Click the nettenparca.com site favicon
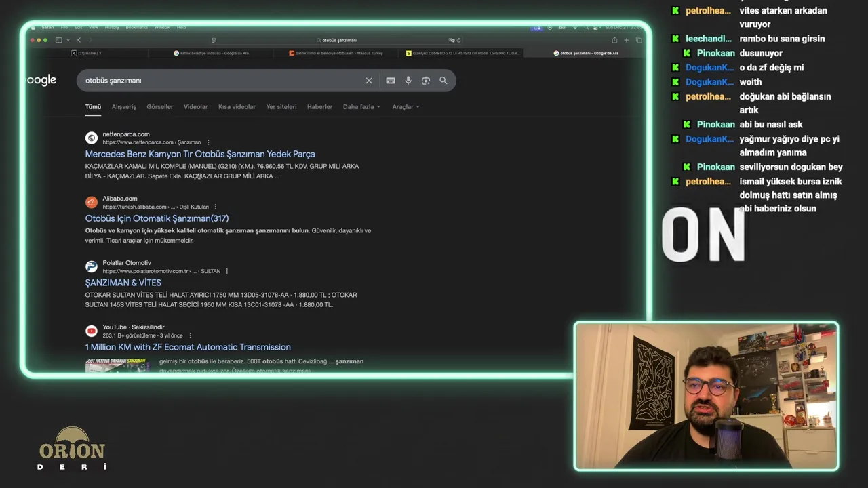Screen dimensions: 868x488 coord(92,138)
